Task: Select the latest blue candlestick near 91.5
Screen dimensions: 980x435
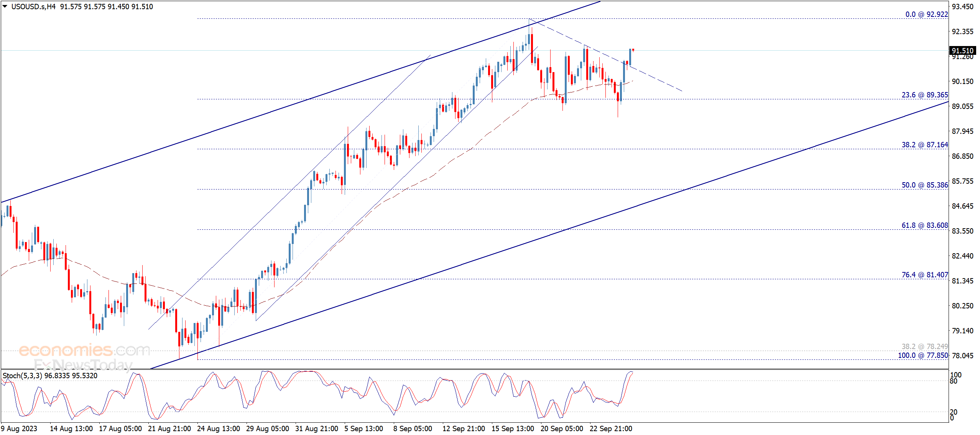Action: tap(630, 57)
